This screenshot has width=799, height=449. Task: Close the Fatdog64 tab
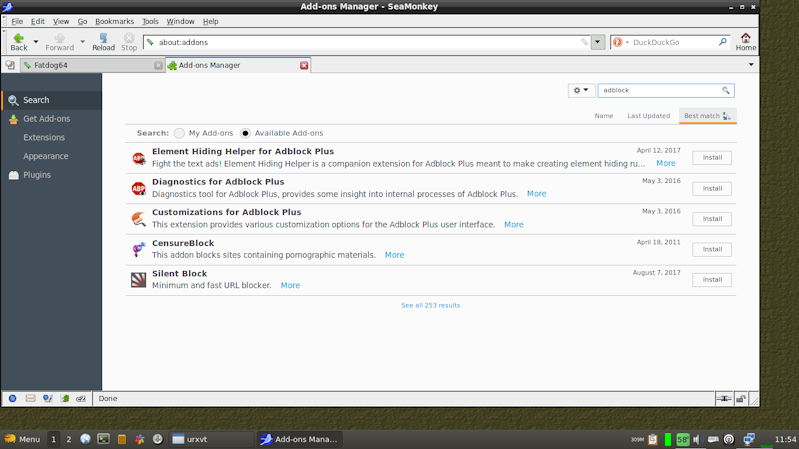(158, 65)
